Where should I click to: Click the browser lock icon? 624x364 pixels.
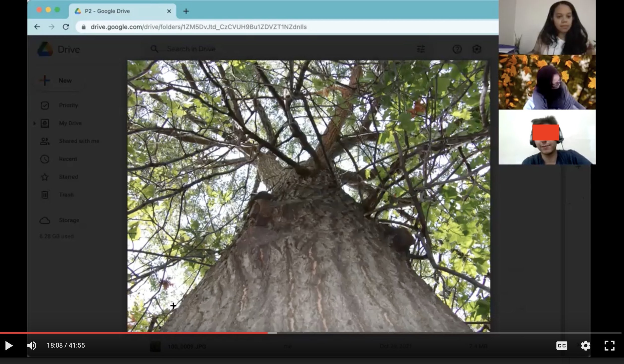coord(84,27)
